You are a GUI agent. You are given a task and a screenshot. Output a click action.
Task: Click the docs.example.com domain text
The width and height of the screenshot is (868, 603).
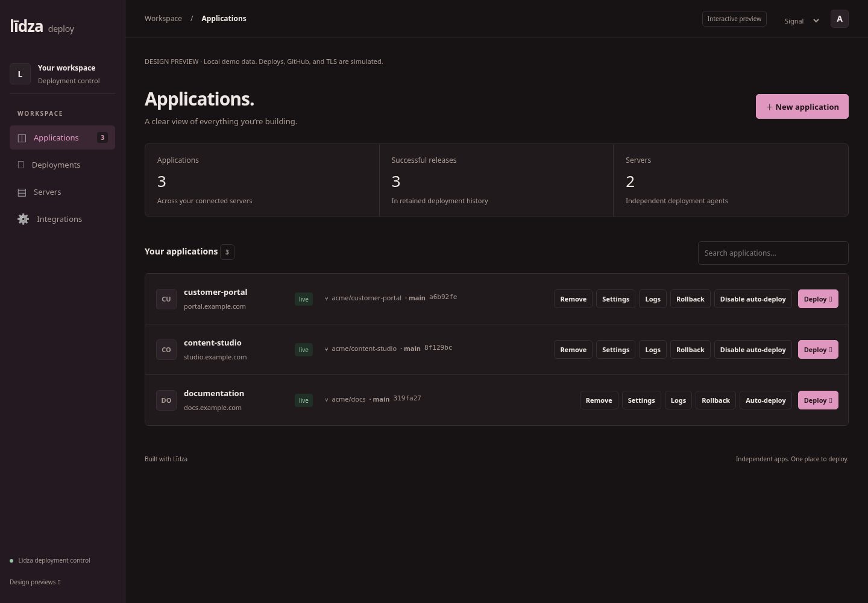(x=213, y=408)
